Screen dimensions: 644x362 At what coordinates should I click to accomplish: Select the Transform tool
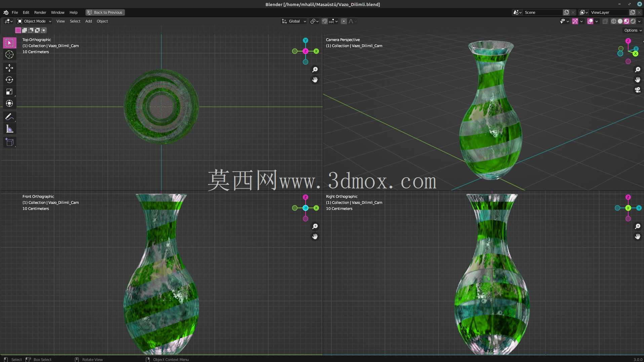coord(9,103)
